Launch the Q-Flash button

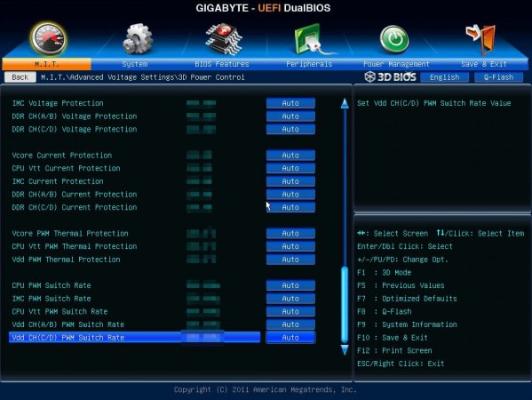click(x=498, y=77)
